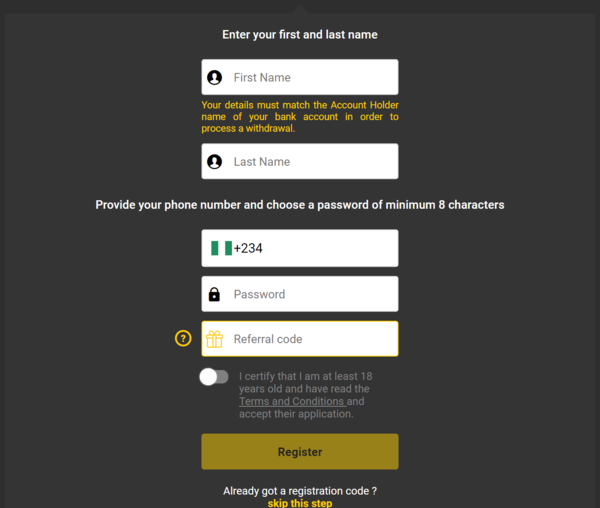Click the padlock icon in Password field

tap(214, 294)
